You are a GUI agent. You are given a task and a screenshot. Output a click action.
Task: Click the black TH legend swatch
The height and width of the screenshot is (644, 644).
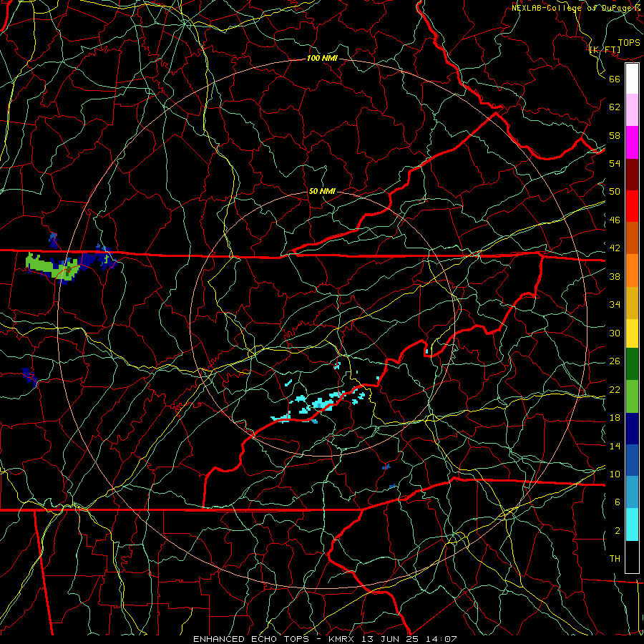click(632, 557)
